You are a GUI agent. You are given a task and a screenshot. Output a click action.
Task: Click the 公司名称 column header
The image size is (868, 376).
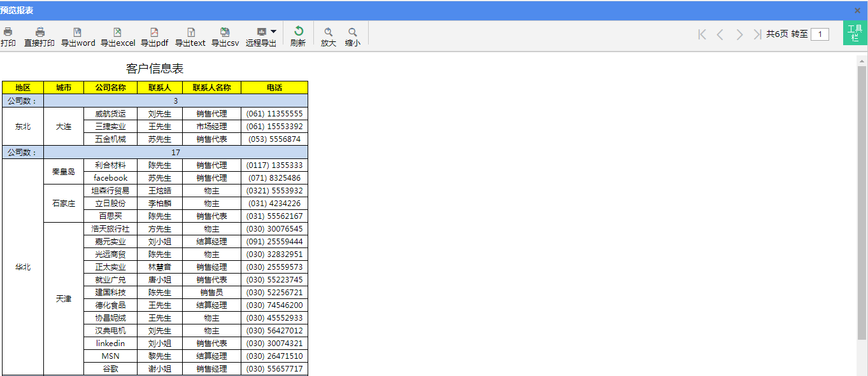pyautogui.click(x=110, y=88)
